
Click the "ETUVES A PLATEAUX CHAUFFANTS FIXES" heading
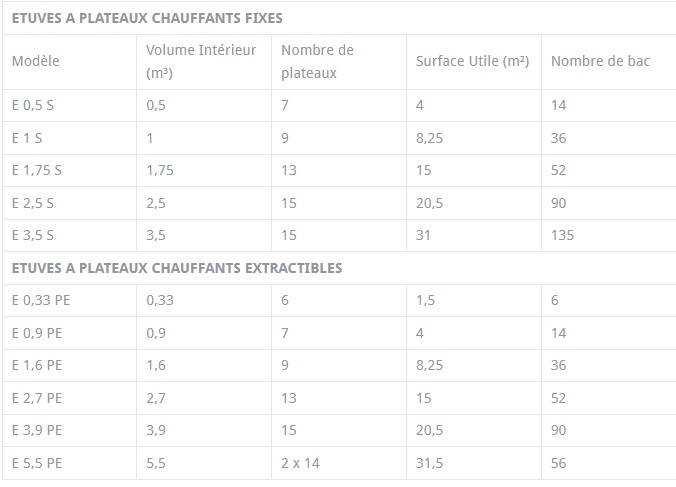147,18
